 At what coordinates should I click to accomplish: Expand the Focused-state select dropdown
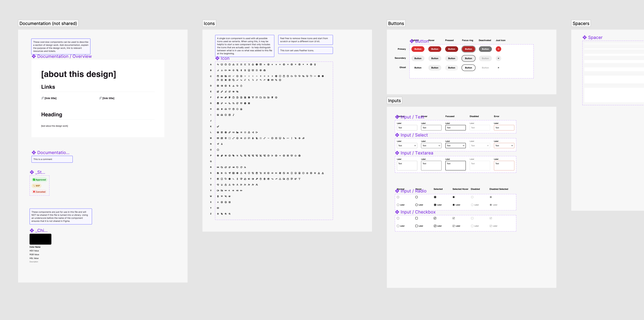(x=456, y=146)
